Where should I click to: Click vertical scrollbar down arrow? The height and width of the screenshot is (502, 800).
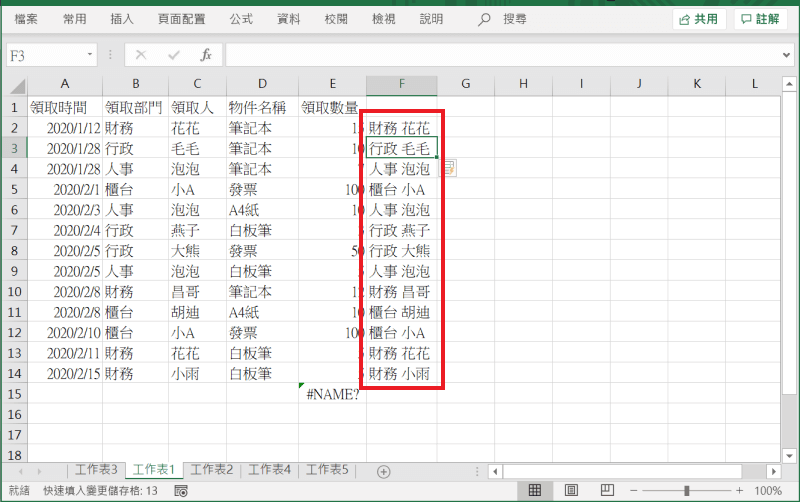pyautogui.click(x=789, y=456)
